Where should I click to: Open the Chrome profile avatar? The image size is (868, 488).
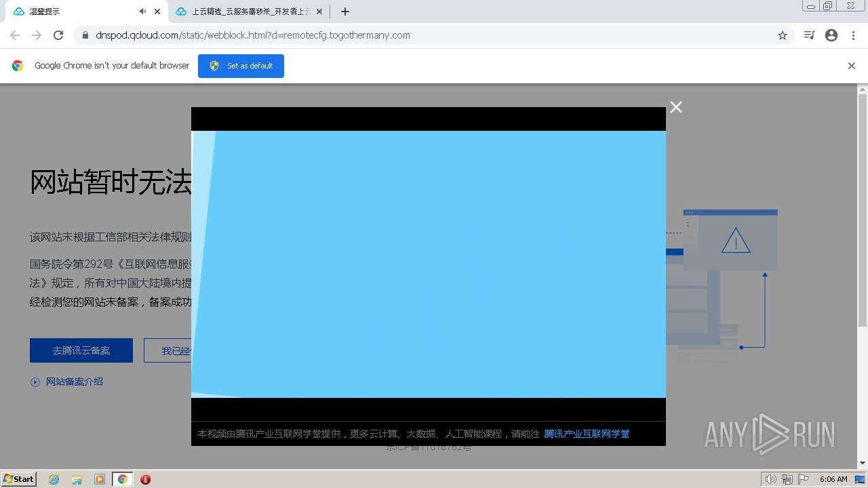pos(831,35)
